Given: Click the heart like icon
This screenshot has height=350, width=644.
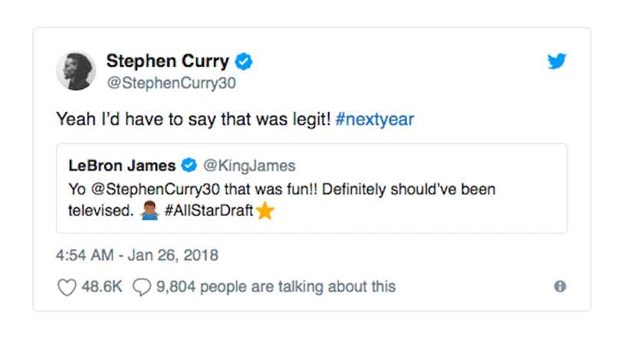Looking at the screenshot, I should (67, 287).
